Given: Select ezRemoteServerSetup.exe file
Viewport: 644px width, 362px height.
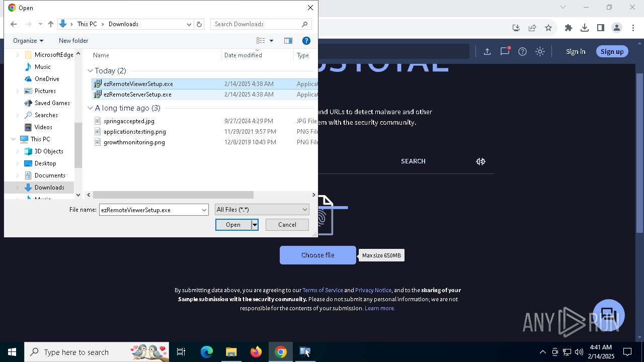Looking at the screenshot, I should [137, 95].
